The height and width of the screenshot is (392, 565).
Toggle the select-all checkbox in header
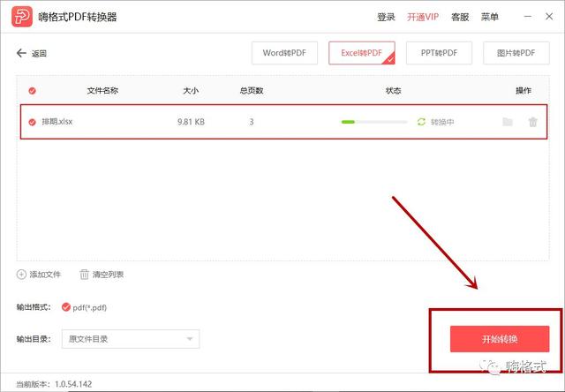point(32,91)
